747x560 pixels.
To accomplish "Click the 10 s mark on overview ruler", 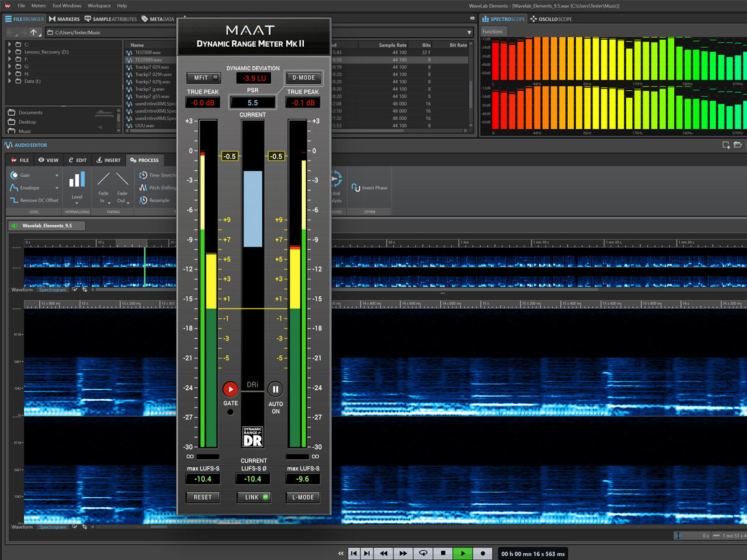I will tap(101, 242).
